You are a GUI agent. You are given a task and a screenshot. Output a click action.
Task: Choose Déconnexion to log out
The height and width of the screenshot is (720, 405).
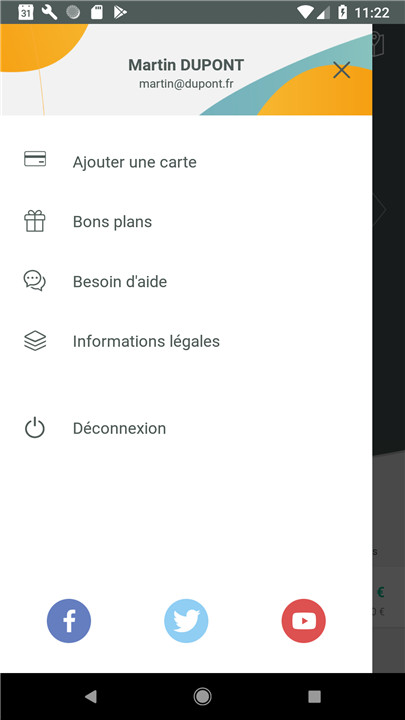(x=186, y=428)
